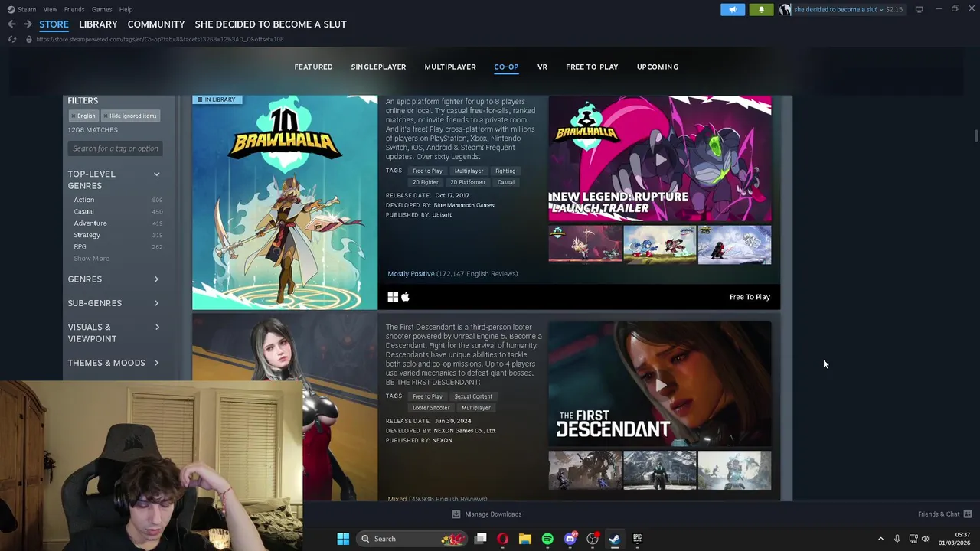This screenshot has height=551, width=980.
Task: Click the user avatar picture in header
Action: (785, 9)
